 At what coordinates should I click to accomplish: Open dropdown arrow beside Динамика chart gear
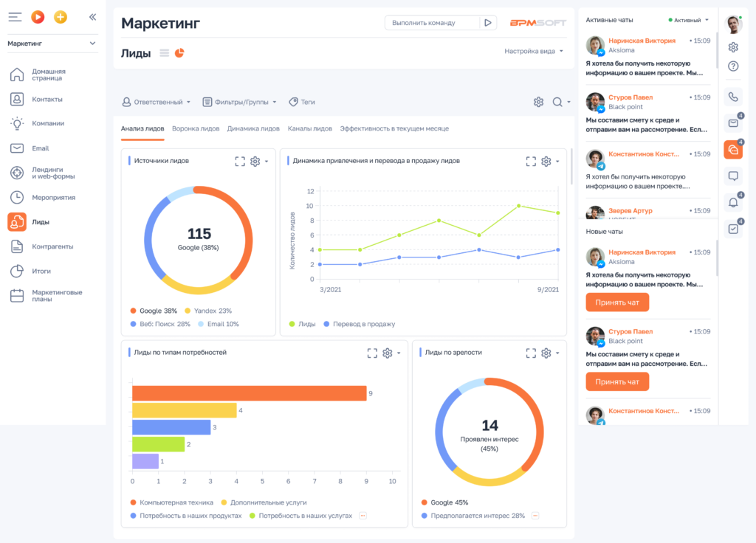pyautogui.click(x=558, y=162)
